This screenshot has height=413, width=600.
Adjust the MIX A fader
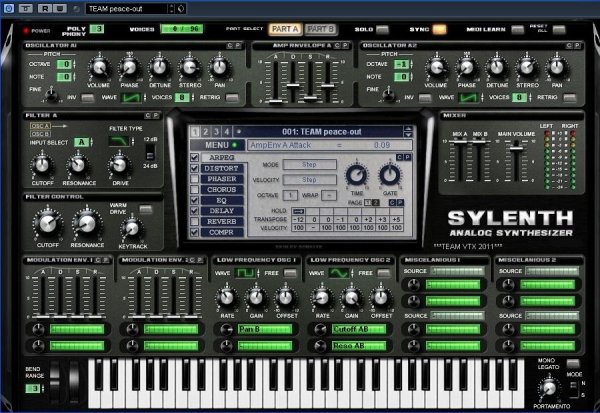pyautogui.click(x=460, y=142)
